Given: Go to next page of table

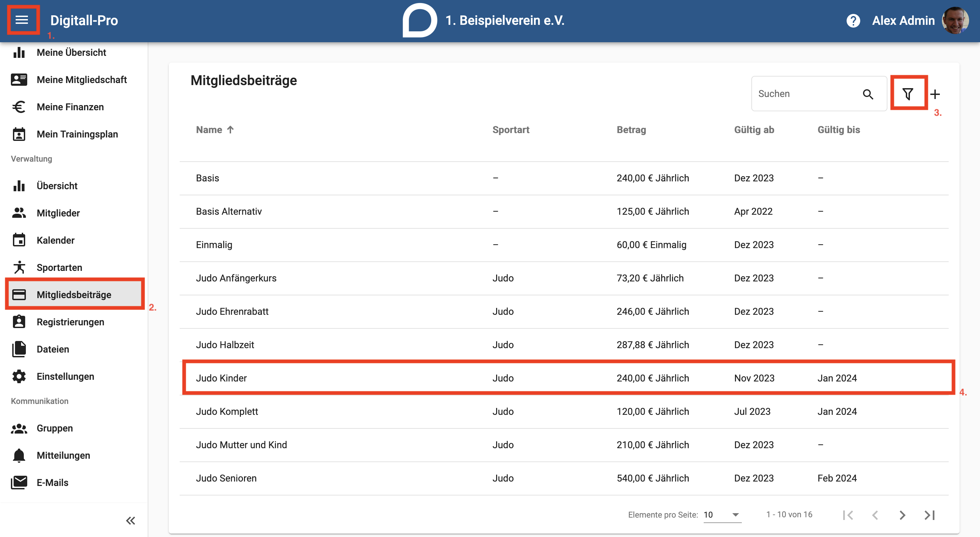Looking at the screenshot, I should tap(902, 515).
